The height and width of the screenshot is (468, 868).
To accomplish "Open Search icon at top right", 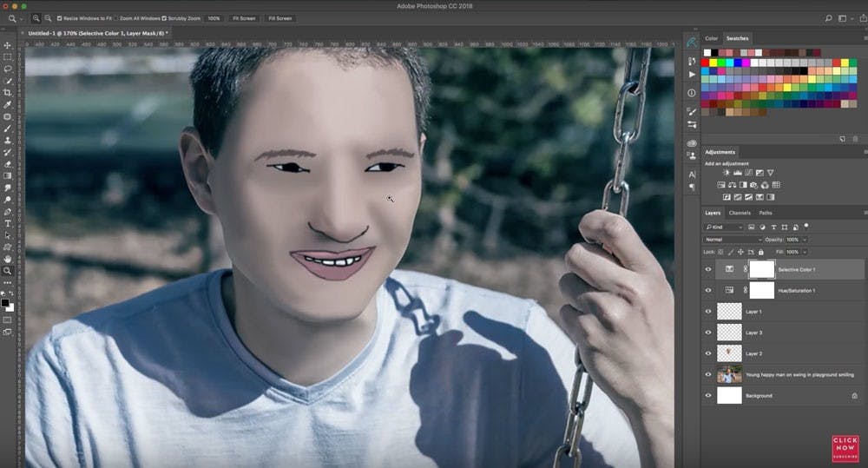I will tap(828, 18).
